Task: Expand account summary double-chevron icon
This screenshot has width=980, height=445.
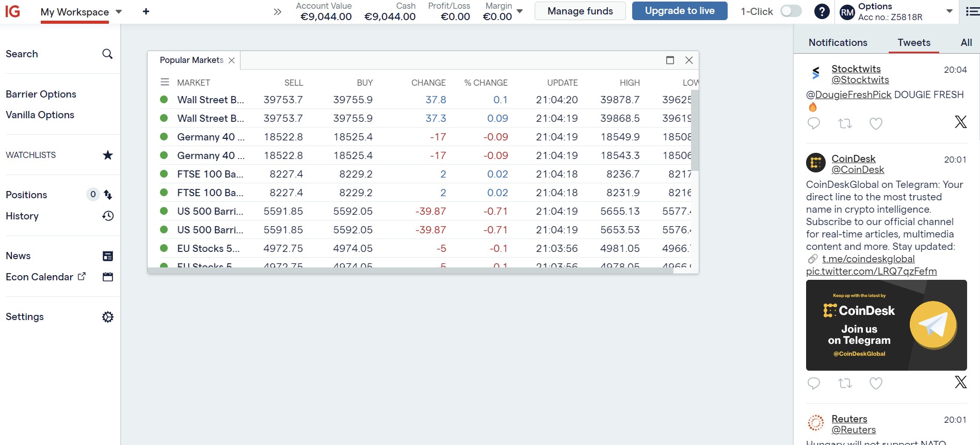Action: click(278, 12)
